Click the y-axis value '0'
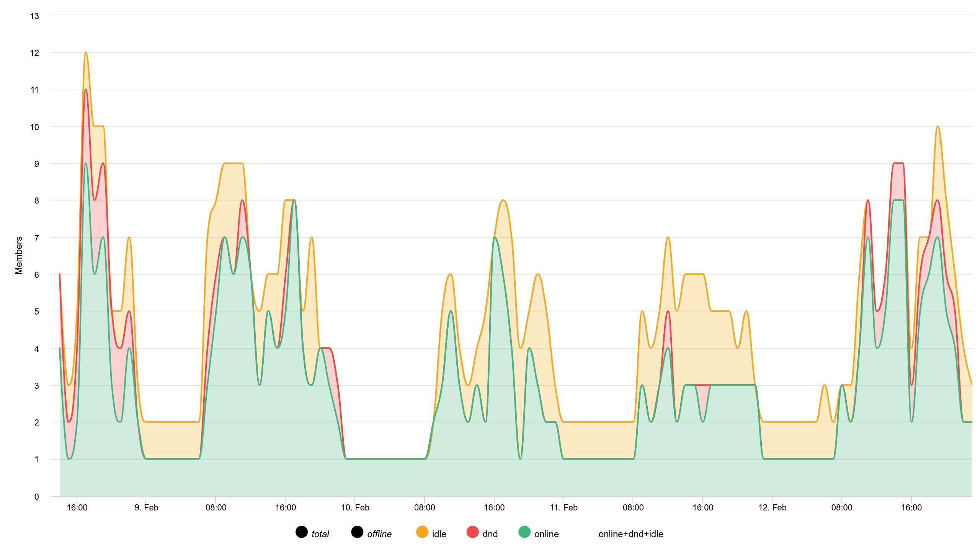 [x=37, y=497]
